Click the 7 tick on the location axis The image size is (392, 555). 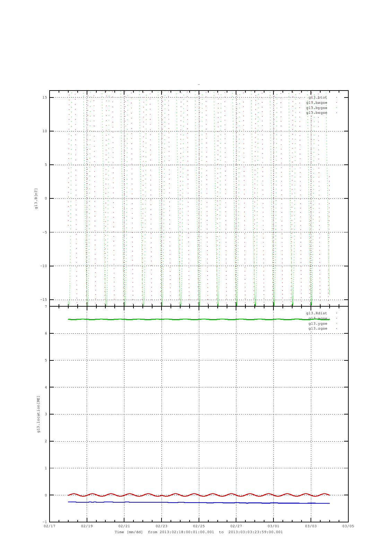tap(46, 307)
